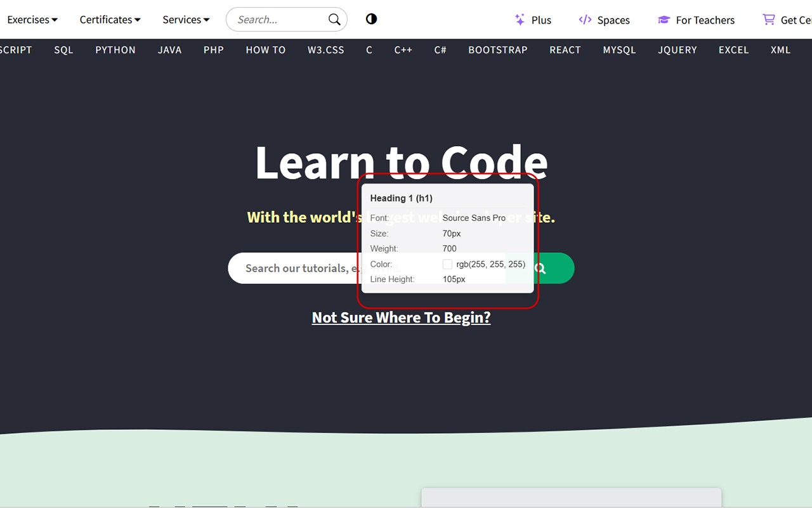Select PYTHON in the tutorial bar
Screen dimensions: 812x508
click(x=115, y=50)
